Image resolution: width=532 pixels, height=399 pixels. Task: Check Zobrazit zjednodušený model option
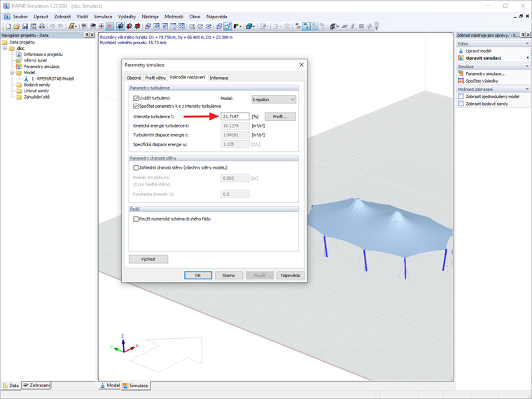(461, 97)
